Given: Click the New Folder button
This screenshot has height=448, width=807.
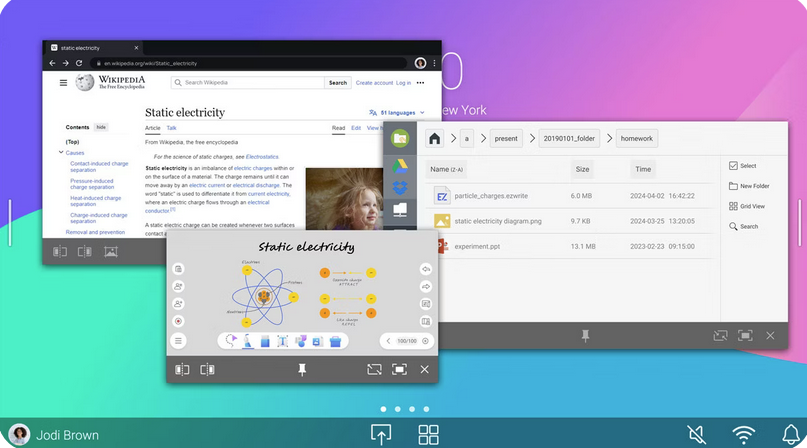Looking at the screenshot, I should (x=733, y=186).
